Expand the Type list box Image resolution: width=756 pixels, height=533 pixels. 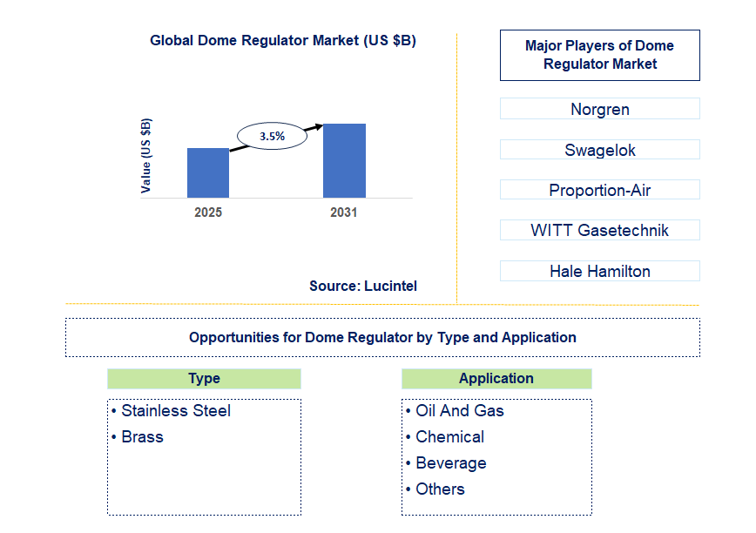point(204,455)
